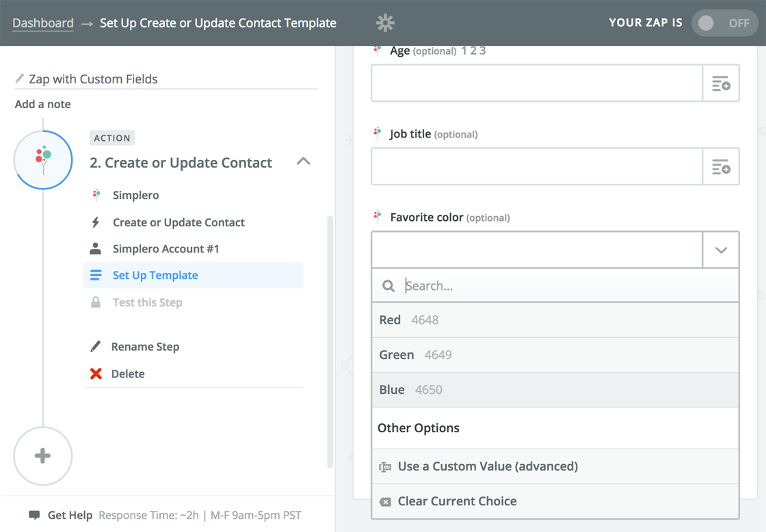Click into the Job title input field
The image size is (766, 532).
[x=537, y=167]
